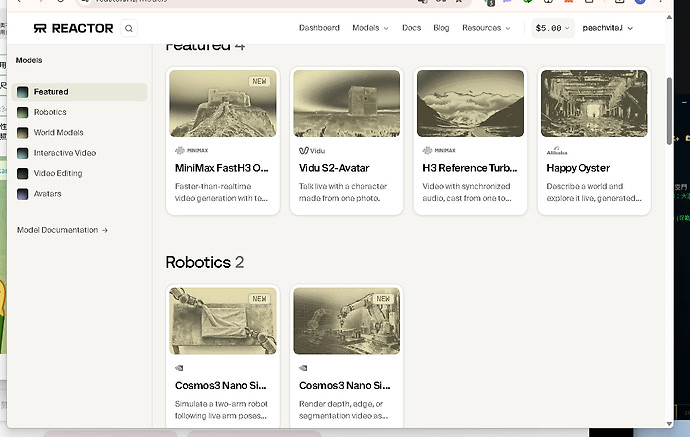Click the Robotics 2 section heading
This screenshot has height=437, width=690.
click(x=205, y=263)
